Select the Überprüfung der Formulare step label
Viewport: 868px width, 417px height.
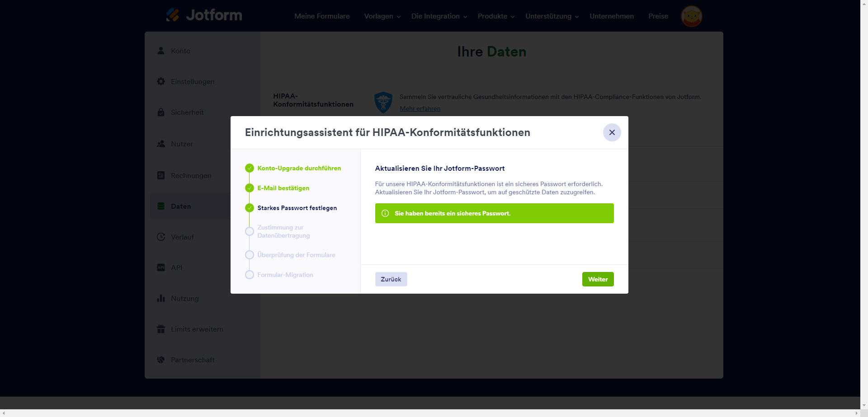296,255
